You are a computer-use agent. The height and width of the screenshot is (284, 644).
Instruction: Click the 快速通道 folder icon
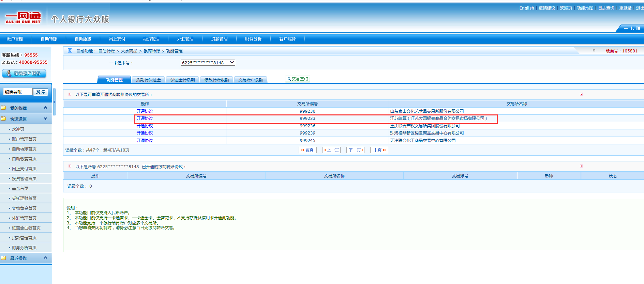click(3, 119)
